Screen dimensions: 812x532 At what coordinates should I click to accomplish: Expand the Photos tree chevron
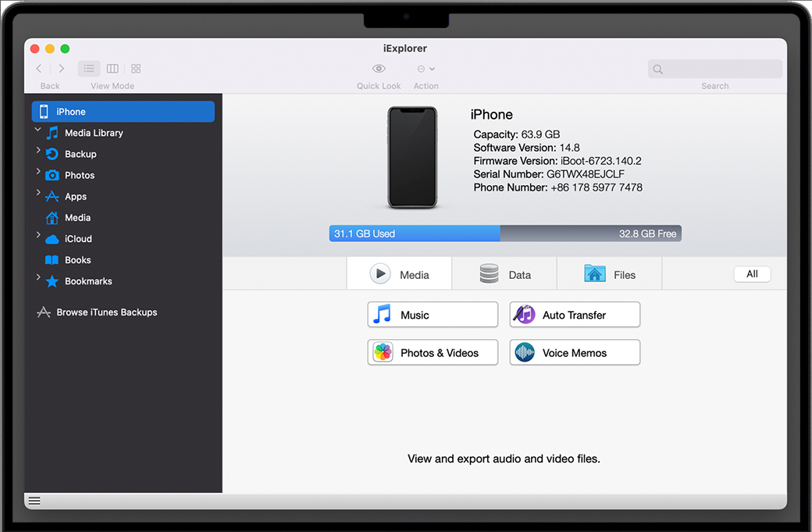click(x=37, y=171)
